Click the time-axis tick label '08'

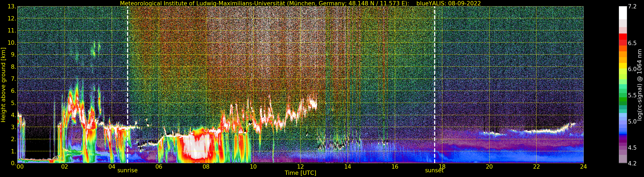pyautogui.click(x=206, y=167)
